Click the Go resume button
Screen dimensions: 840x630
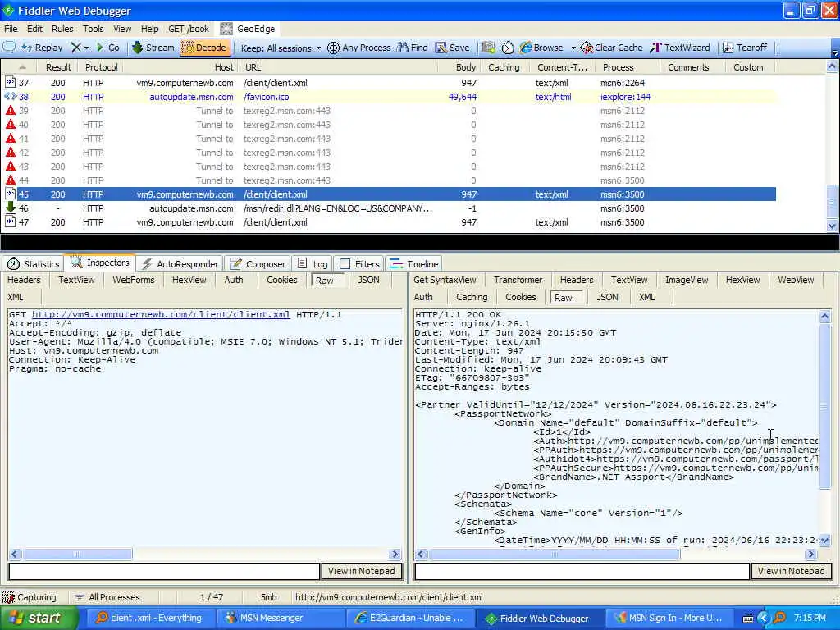[x=107, y=48]
